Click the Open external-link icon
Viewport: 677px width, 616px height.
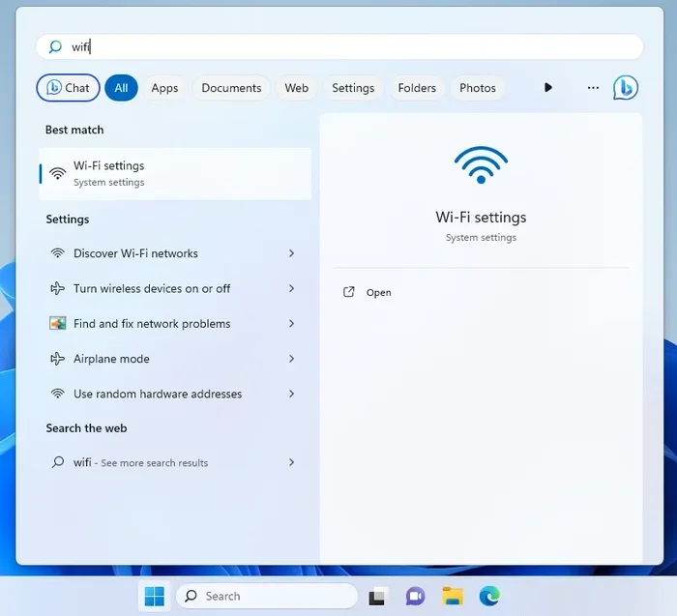point(348,292)
